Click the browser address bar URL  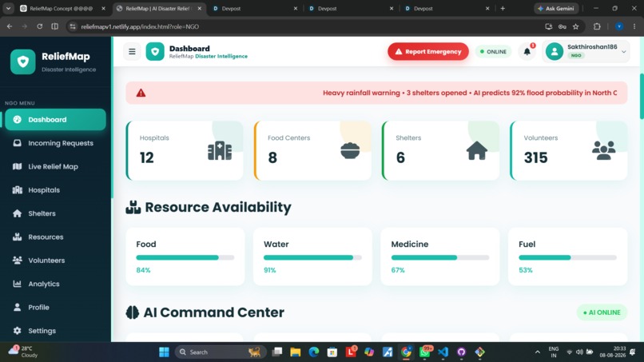click(x=140, y=26)
